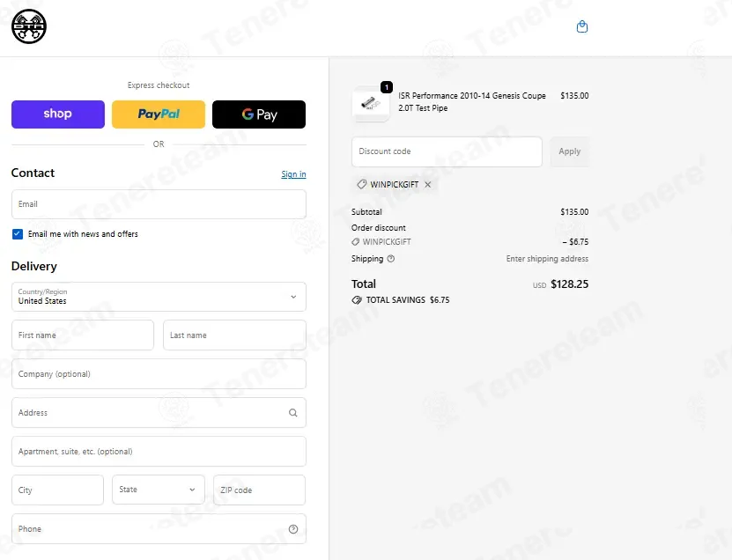Select the Company (optional) field
Image resolution: width=732 pixels, height=560 pixels.
pyautogui.click(x=159, y=374)
